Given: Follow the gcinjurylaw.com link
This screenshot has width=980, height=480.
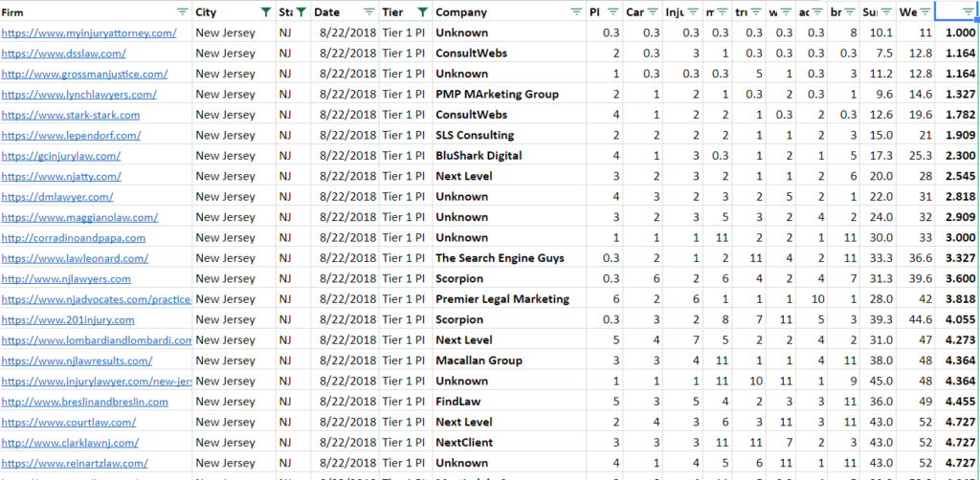Looking at the screenshot, I should click(x=60, y=156).
